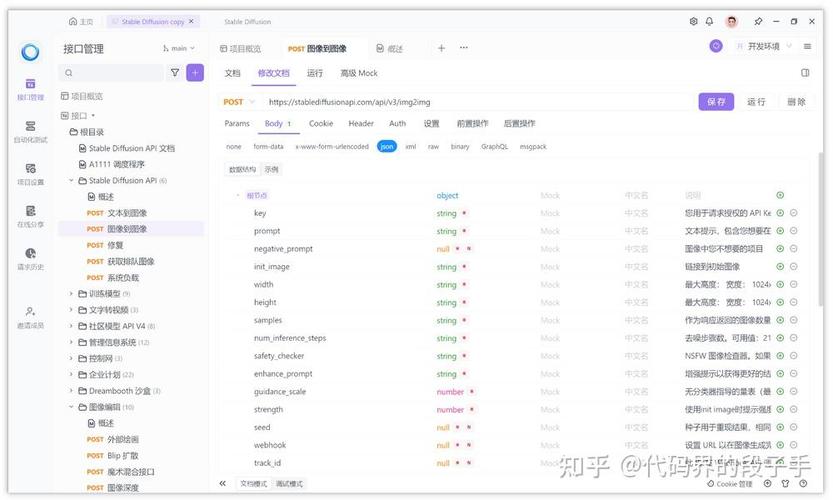The height and width of the screenshot is (500, 833).
Task: Switch to the 高级 Mock tab
Action: tap(359, 73)
